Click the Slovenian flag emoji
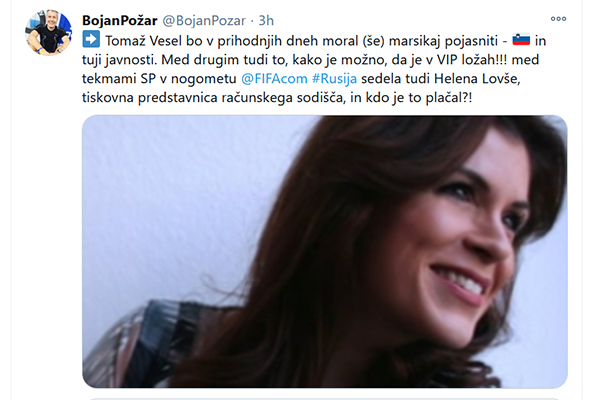Screen dimensions: 600x400 click(x=521, y=39)
